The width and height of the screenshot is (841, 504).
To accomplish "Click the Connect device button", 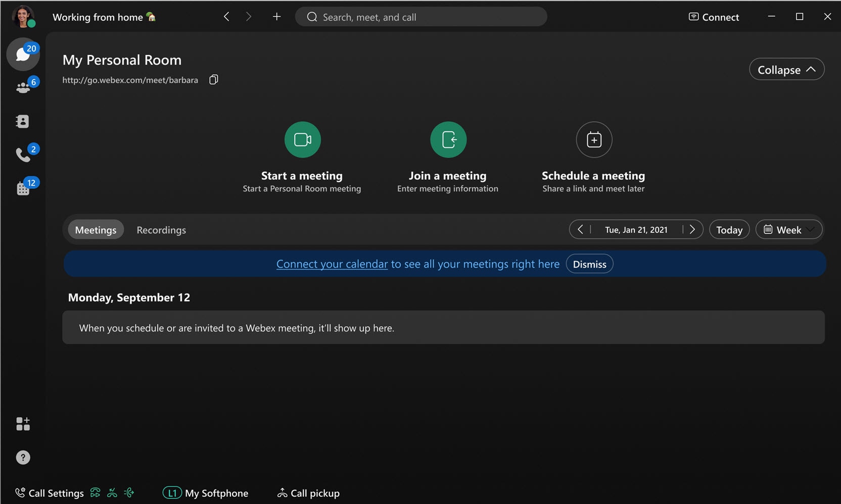I will [x=714, y=17].
